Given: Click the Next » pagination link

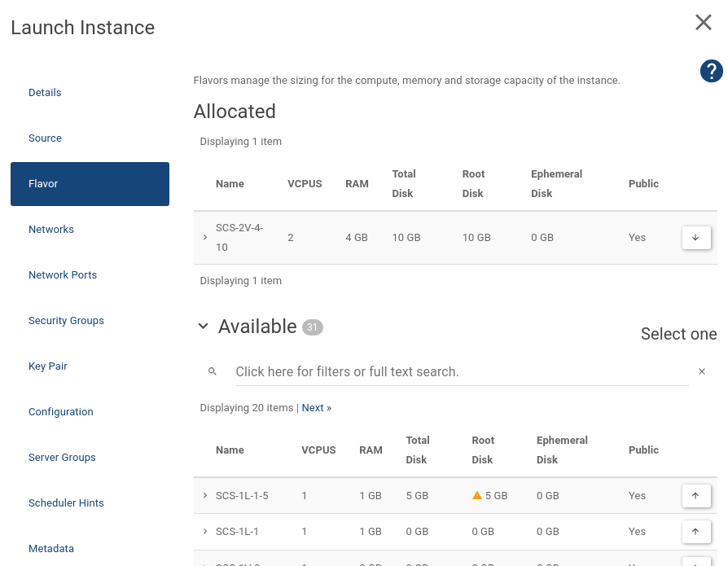Looking at the screenshot, I should click(316, 408).
